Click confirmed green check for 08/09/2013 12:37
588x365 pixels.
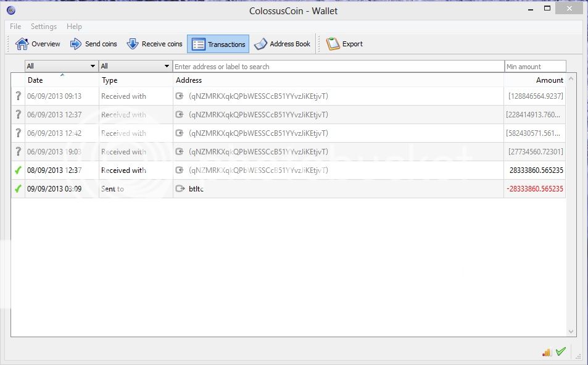18,170
